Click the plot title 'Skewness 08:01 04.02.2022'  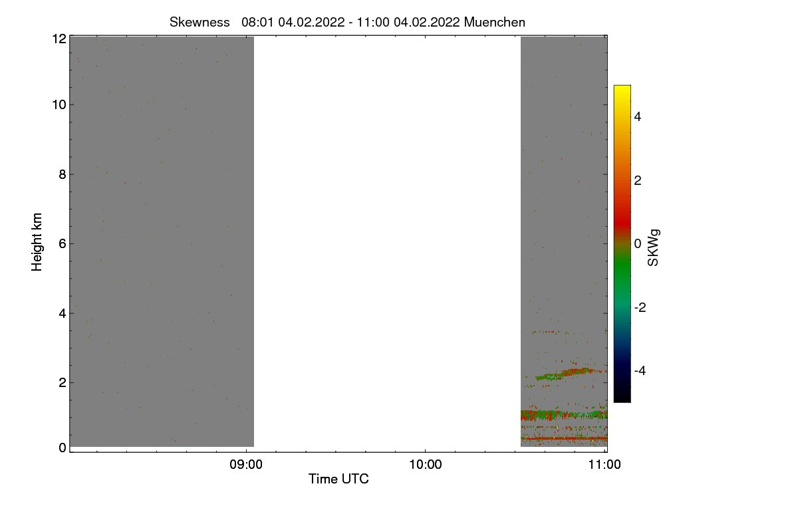click(347, 22)
